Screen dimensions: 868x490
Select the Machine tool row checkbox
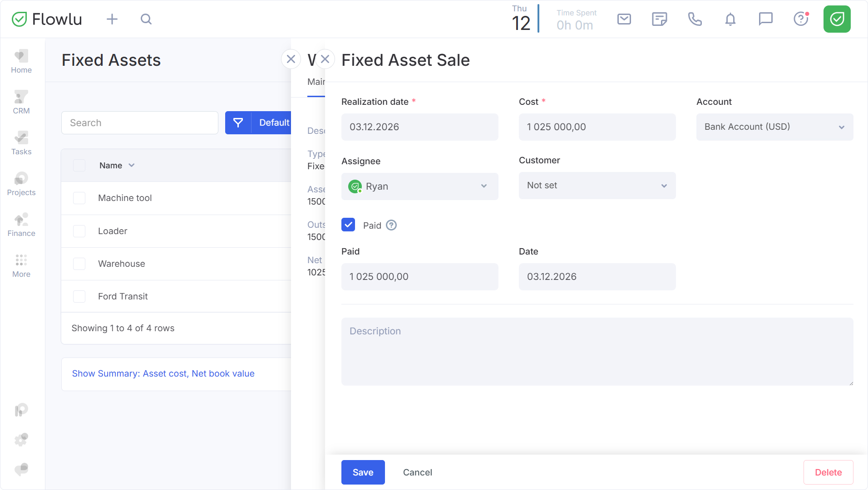coord(79,198)
